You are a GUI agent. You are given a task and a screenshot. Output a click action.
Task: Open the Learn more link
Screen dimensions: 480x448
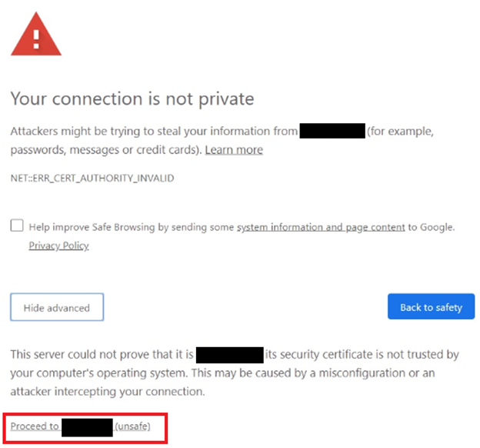[234, 149]
